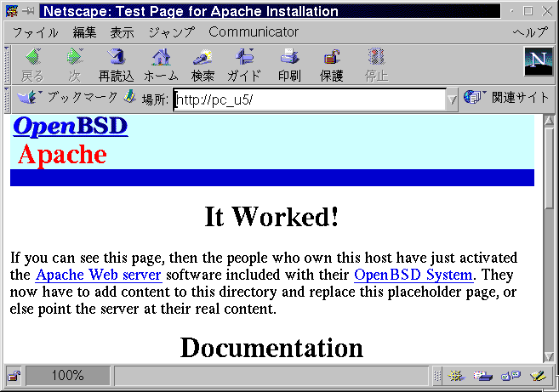The image size is (559, 392).
Task: Go to Home (ホーム) page
Action: click(161, 65)
